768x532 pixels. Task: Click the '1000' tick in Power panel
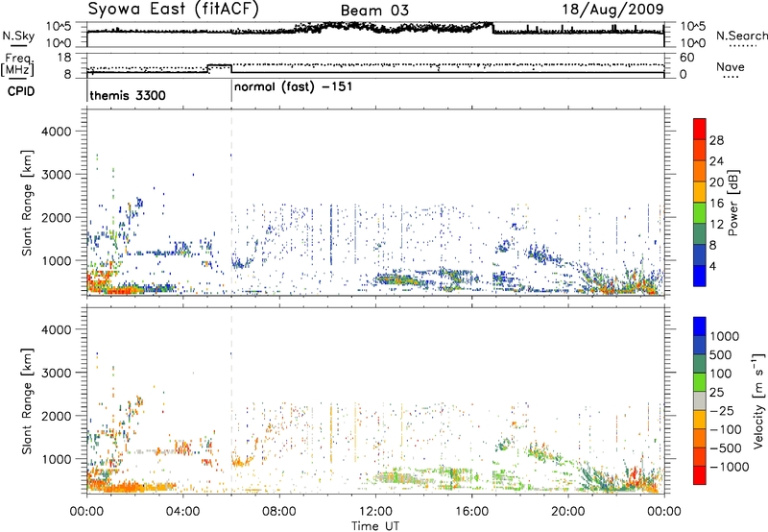[x=56, y=260]
